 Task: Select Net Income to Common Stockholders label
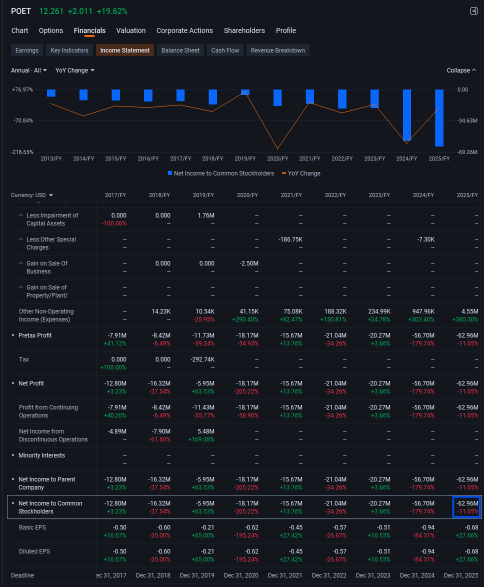tap(50, 507)
